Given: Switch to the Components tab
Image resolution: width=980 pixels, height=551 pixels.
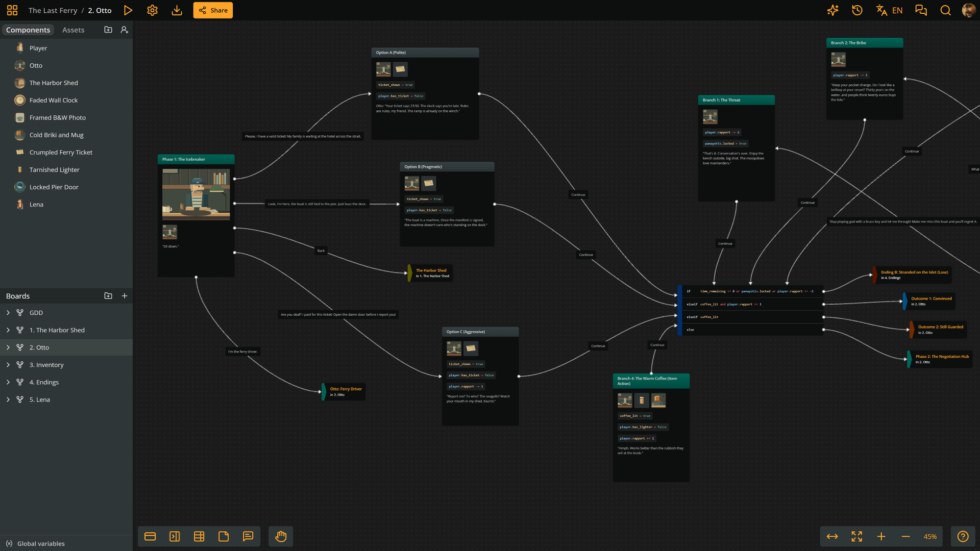Looking at the screenshot, I should click(x=28, y=30).
